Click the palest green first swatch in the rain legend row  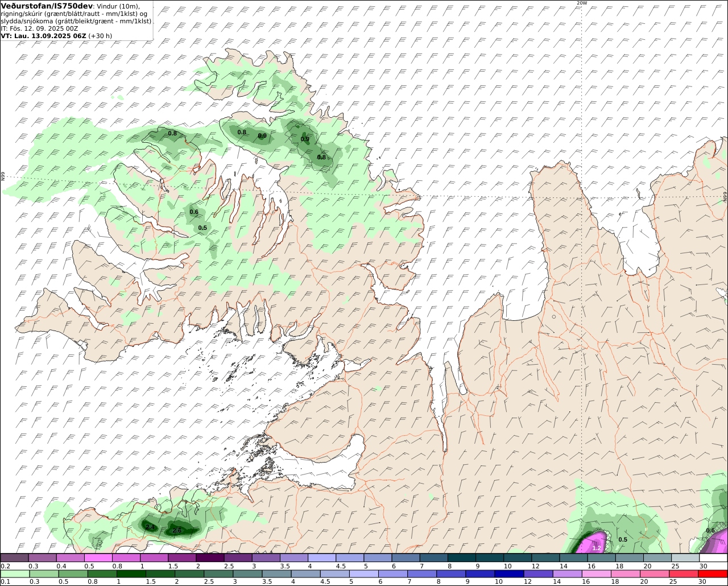coord(14,573)
